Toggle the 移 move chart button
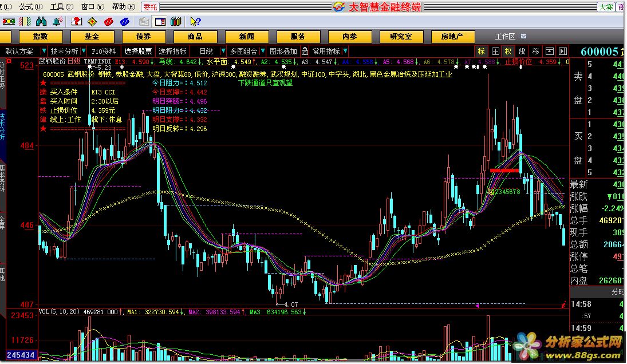Screen dimensions: 627x364 (x=535, y=51)
